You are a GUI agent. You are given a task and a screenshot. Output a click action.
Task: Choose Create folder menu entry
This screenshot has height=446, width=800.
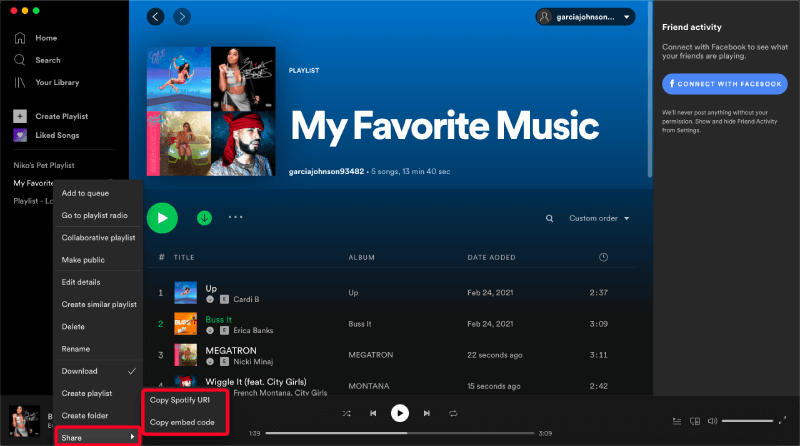(97, 415)
